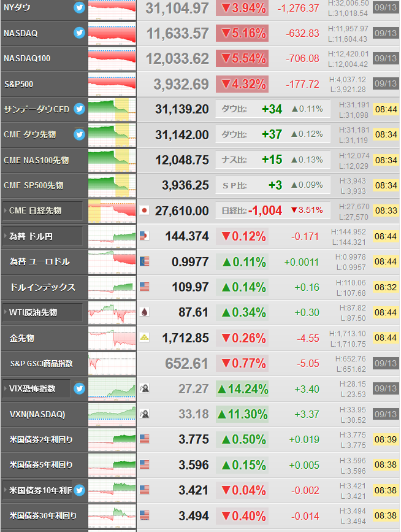Click Twitter icon in VIX恐怖指数 row
401x532 pixels.
click(x=79, y=388)
